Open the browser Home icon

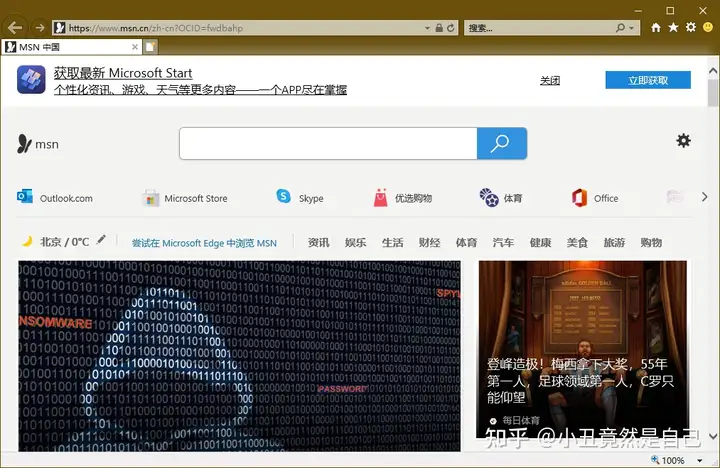pos(656,28)
